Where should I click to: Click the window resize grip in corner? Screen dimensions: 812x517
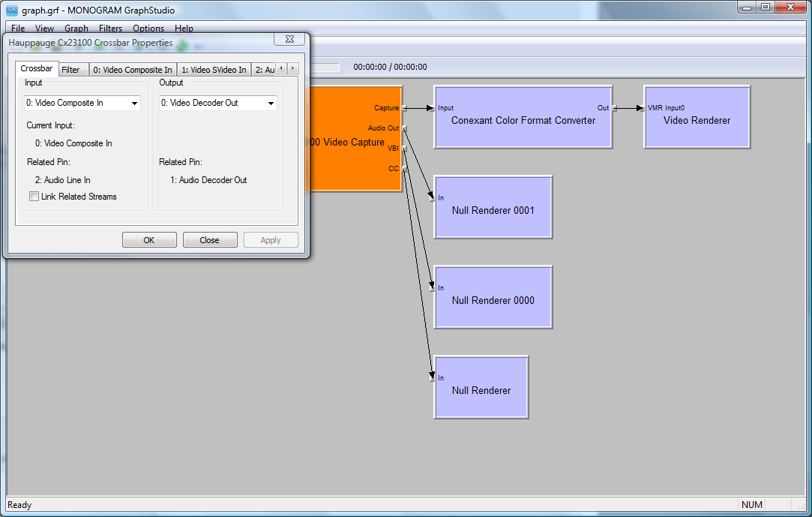tap(802, 506)
